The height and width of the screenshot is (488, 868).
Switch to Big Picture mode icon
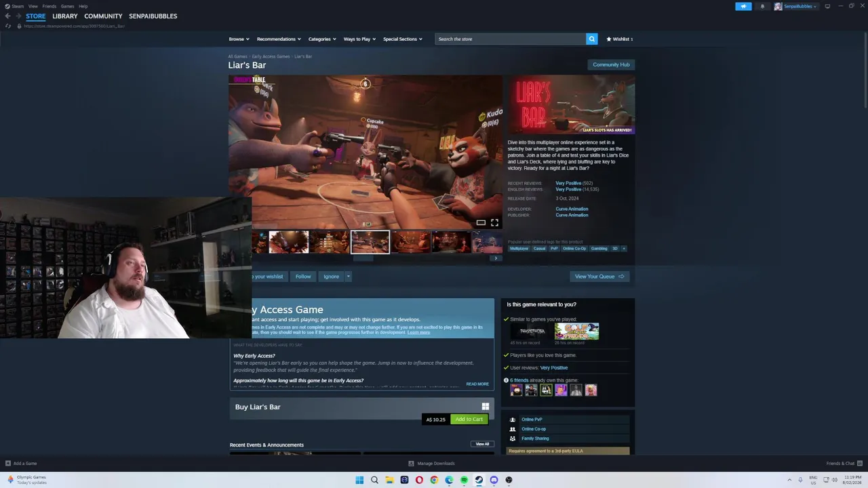click(x=827, y=6)
